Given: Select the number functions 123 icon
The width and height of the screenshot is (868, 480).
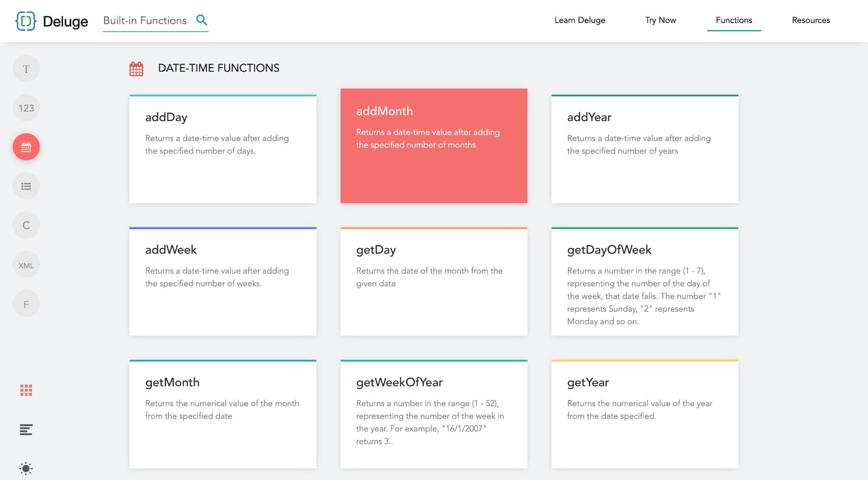Looking at the screenshot, I should tap(26, 108).
